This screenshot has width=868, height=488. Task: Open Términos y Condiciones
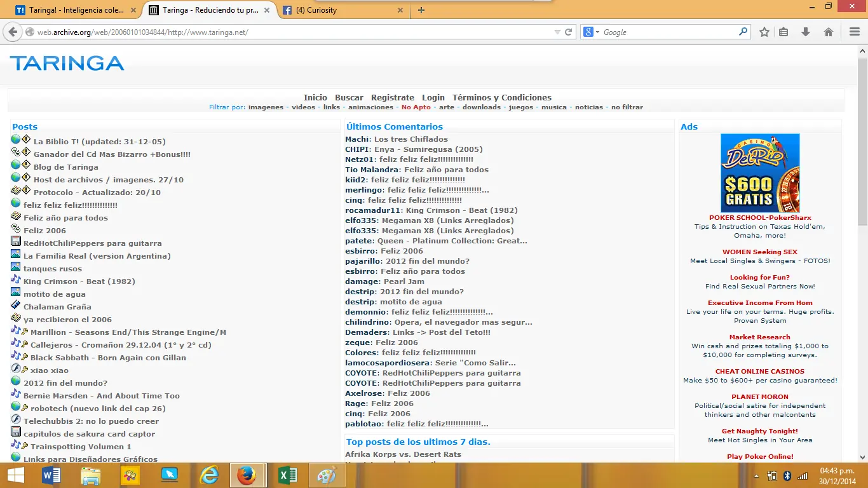coord(502,98)
